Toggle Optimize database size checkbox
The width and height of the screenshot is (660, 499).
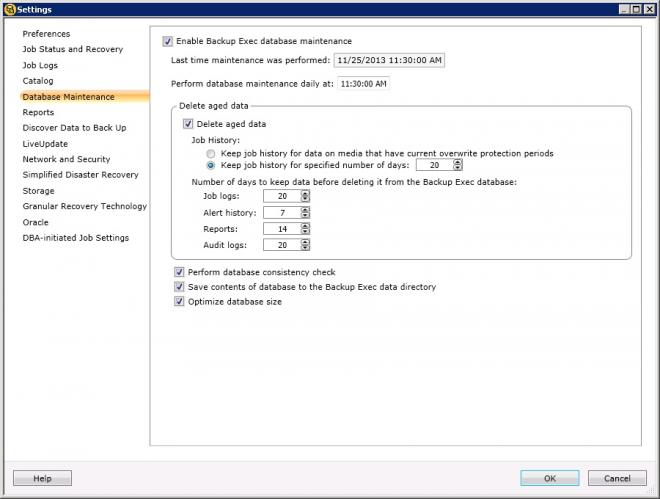click(179, 302)
